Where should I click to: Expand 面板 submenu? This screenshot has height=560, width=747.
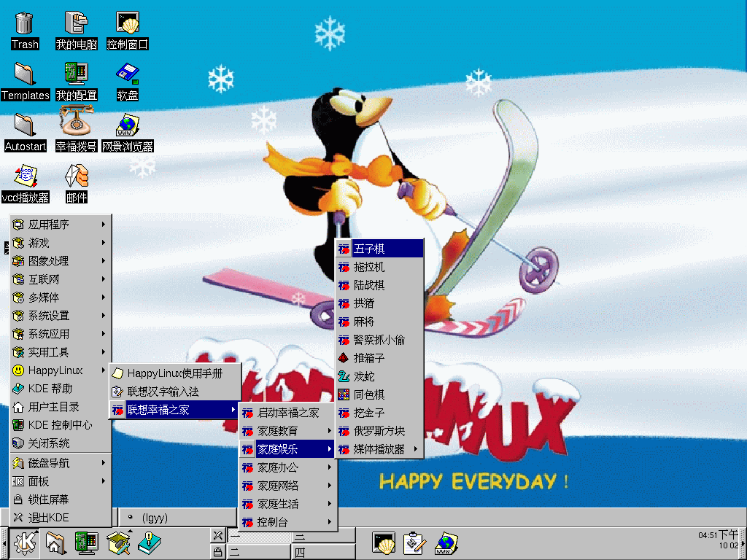(61, 481)
